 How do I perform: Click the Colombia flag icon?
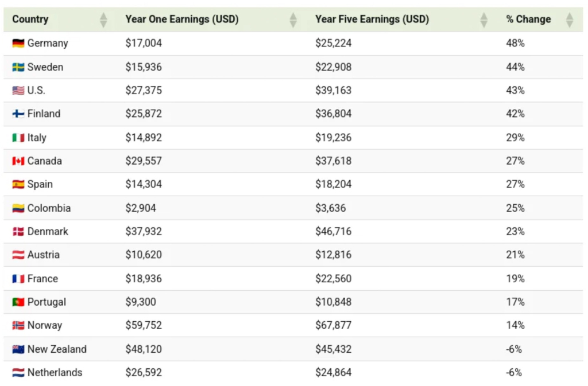[x=18, y=208]
